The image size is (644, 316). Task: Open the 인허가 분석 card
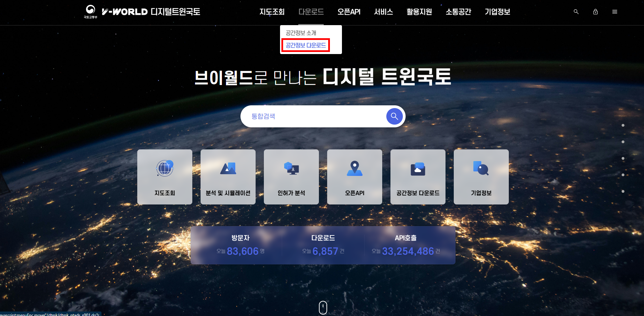(291, 177)
